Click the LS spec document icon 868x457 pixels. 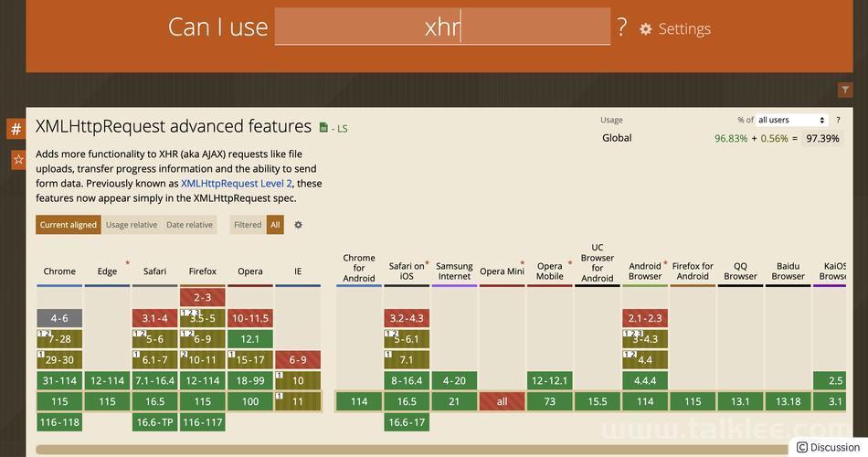323,128
